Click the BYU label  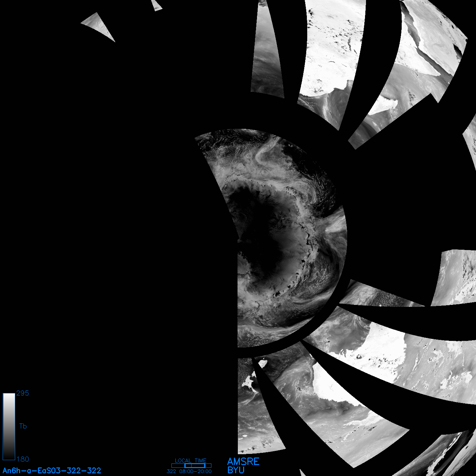point(236,470)
